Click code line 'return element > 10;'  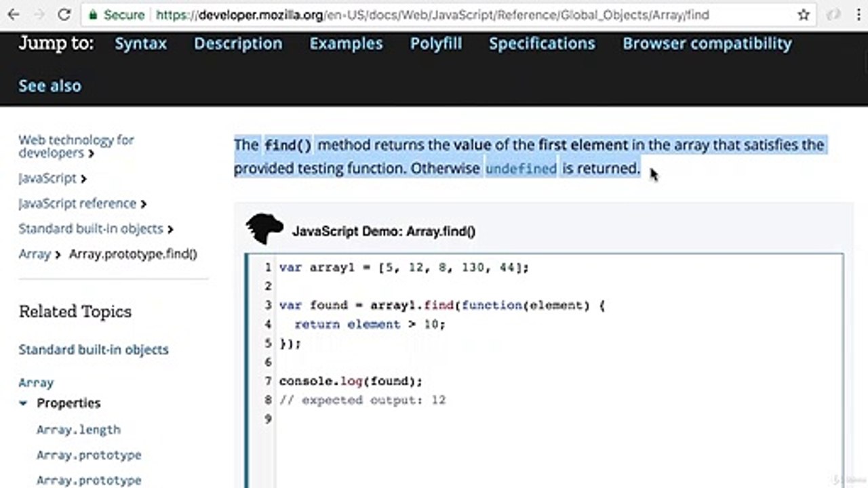pyautogui.click(x=370, y=324)
